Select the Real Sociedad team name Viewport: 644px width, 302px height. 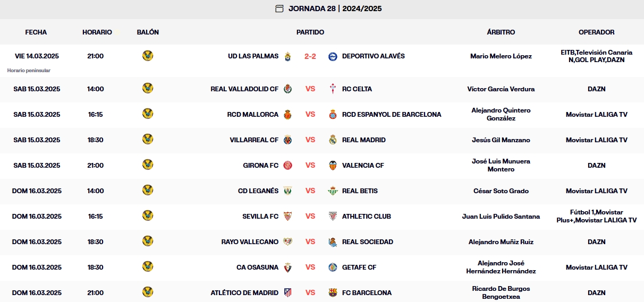point(368,242)
